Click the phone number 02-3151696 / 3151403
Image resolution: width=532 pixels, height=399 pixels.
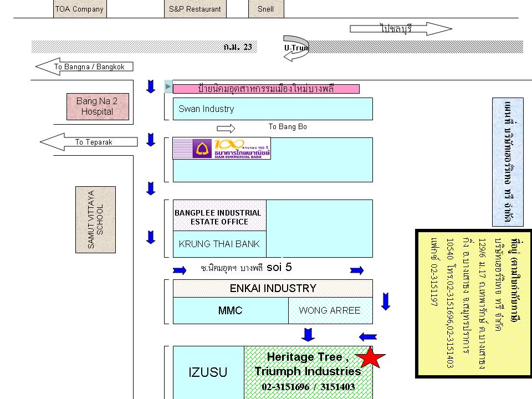[308, 387]
